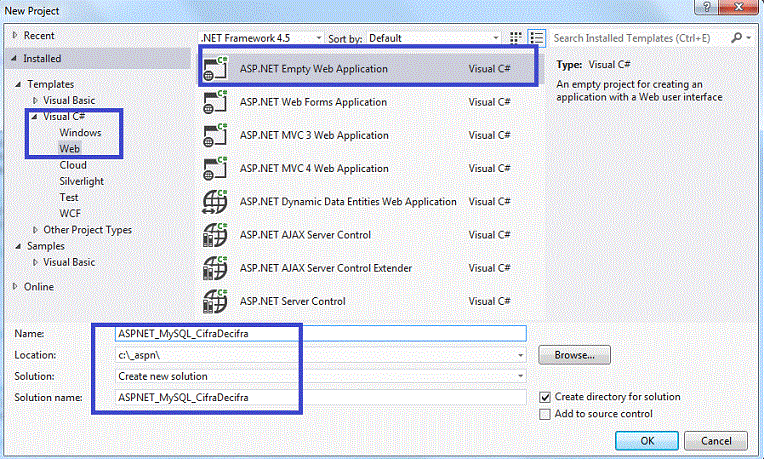Toggle Create directory for solution checkbox
The width and height of the screenshot is (764, 459).
545,397
